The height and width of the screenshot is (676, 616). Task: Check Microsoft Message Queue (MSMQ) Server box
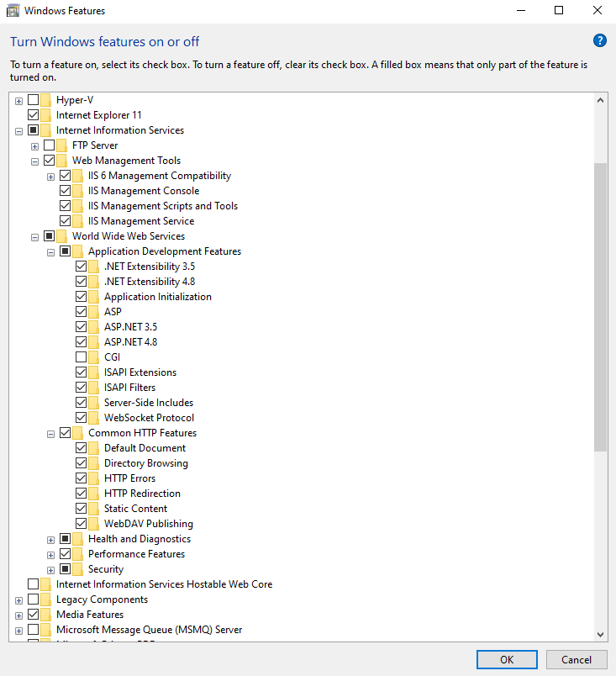33,630
